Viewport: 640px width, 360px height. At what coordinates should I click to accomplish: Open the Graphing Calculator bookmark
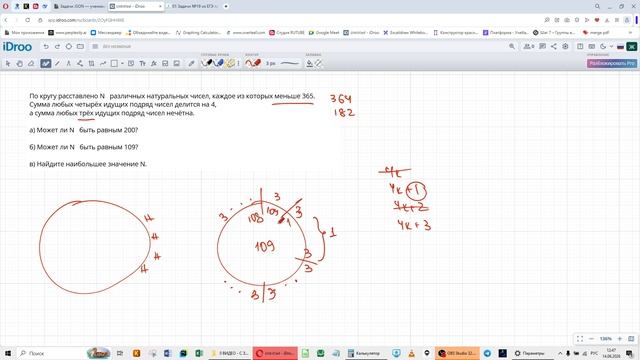point(199,32)
